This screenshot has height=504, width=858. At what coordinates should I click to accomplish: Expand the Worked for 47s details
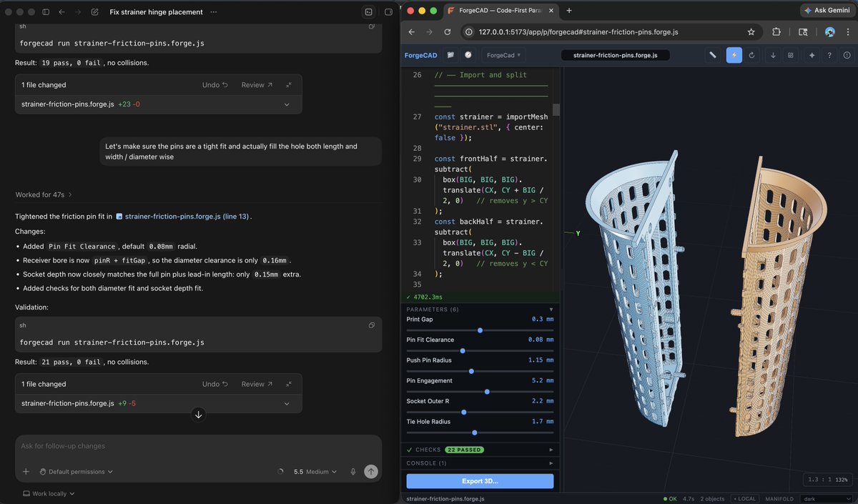(44, 194)
